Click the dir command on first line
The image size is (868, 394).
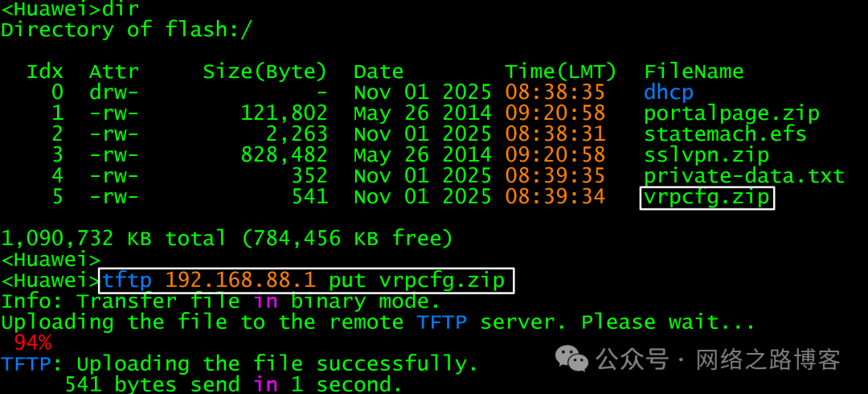pyautogui.click(x=121, y=10)
